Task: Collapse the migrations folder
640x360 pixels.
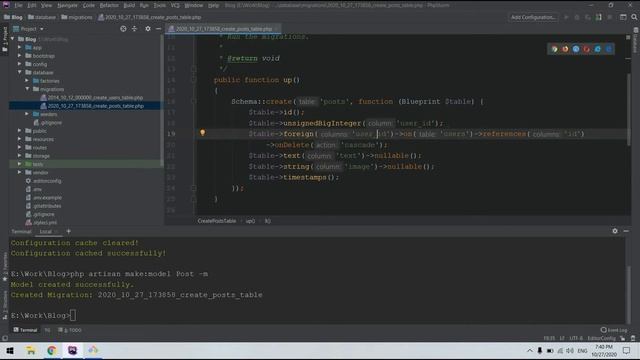Action: tap(27, 89)
